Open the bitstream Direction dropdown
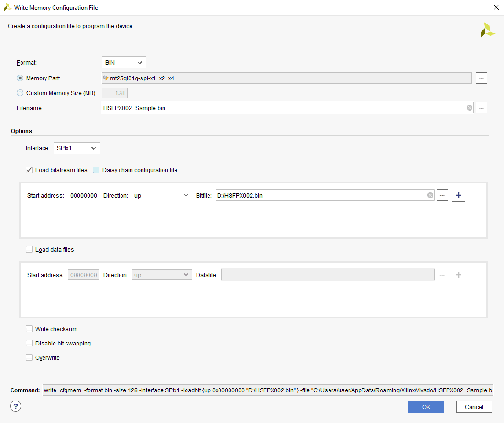This screenshot has height=423, width=504. [162, 195]
